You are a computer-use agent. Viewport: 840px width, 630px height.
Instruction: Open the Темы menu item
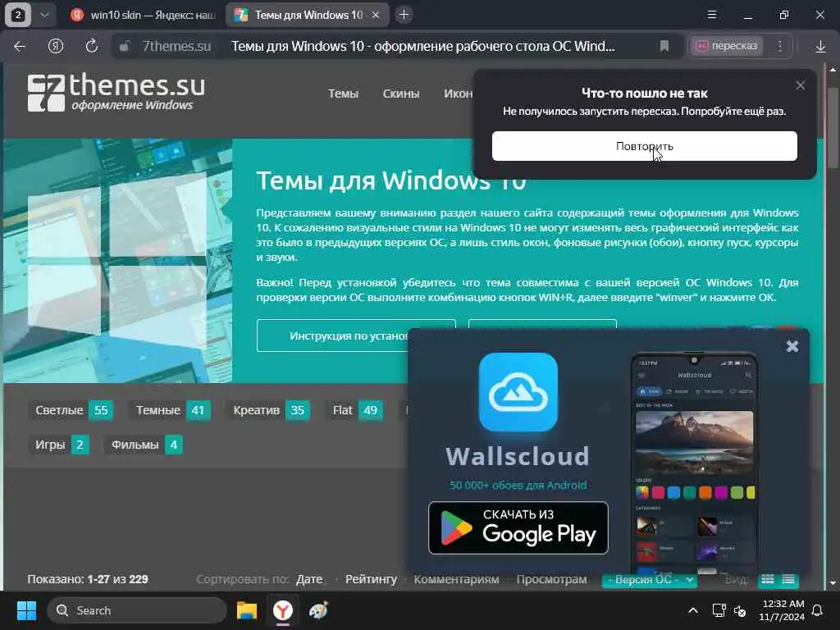pyautogui.click(x=343, y=94)
